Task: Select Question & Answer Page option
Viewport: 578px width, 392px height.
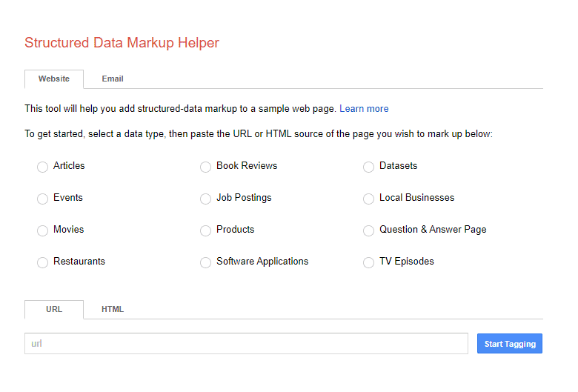Action: tap(368, 230)
